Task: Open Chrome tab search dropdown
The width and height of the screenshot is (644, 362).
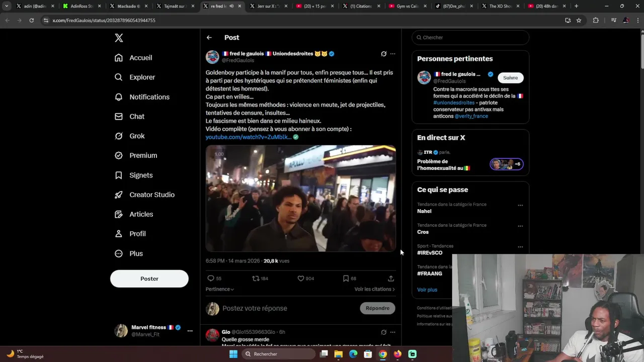Action: click(x=7, y=6)
